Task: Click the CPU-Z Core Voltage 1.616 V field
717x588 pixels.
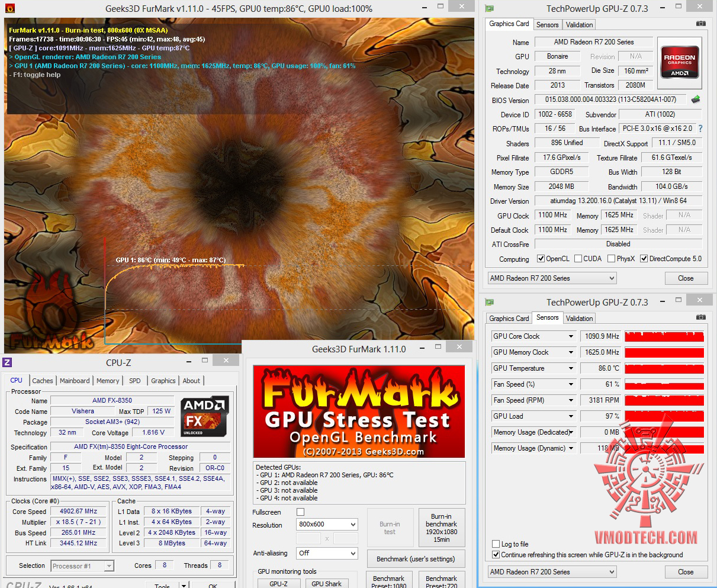Action: [x=154, y=432]
